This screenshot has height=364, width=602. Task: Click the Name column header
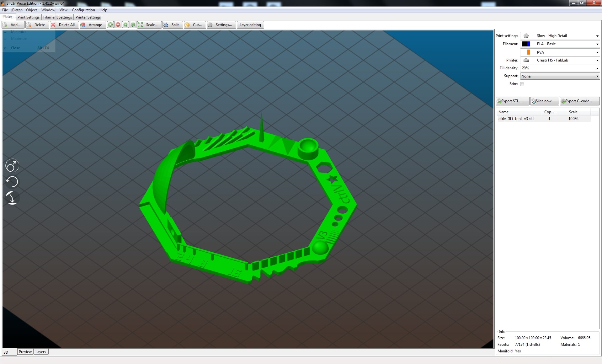point(519,112)
